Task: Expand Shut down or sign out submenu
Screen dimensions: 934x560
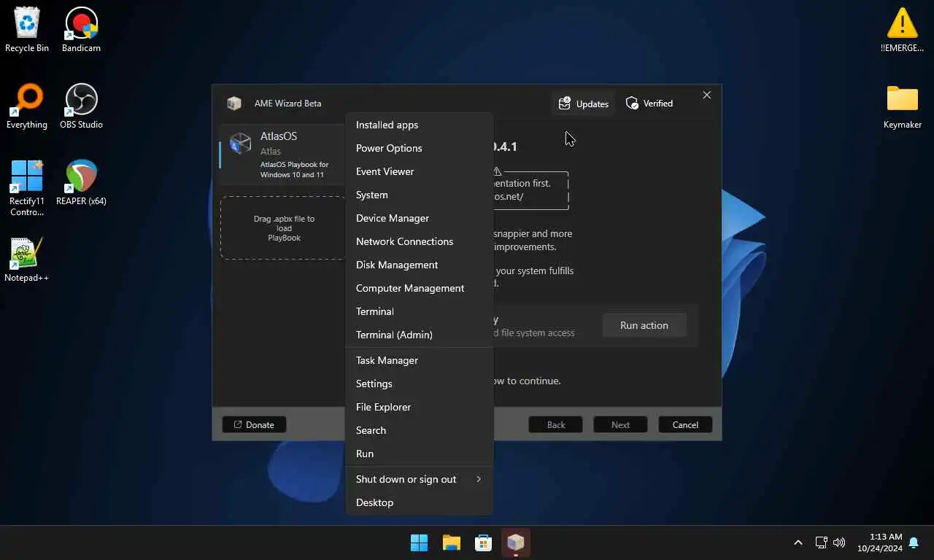Action: pyautogui.click(x=420, y=479)
